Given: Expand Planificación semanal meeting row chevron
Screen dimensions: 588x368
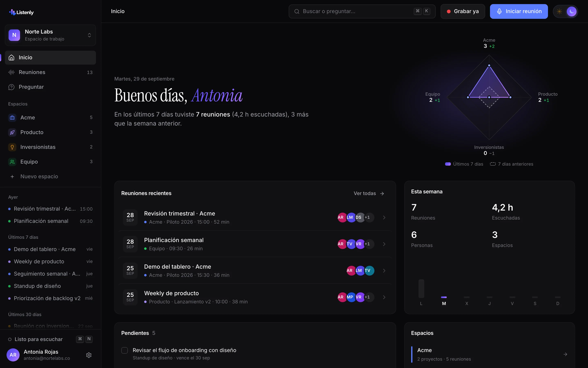Looking at the screenshot, I should coord(384,244).
